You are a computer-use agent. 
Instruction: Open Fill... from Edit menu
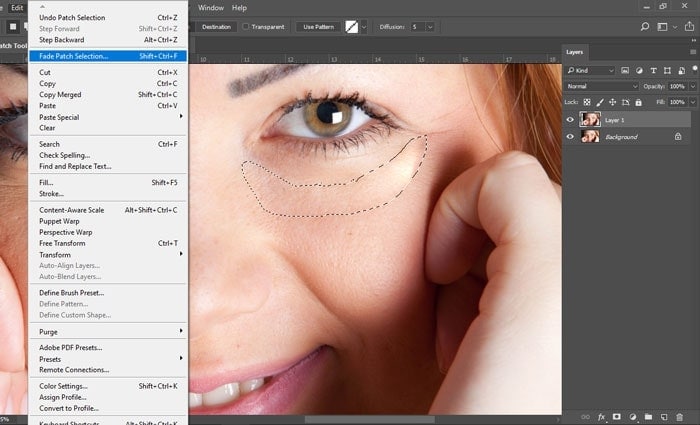tap(107, 183)
